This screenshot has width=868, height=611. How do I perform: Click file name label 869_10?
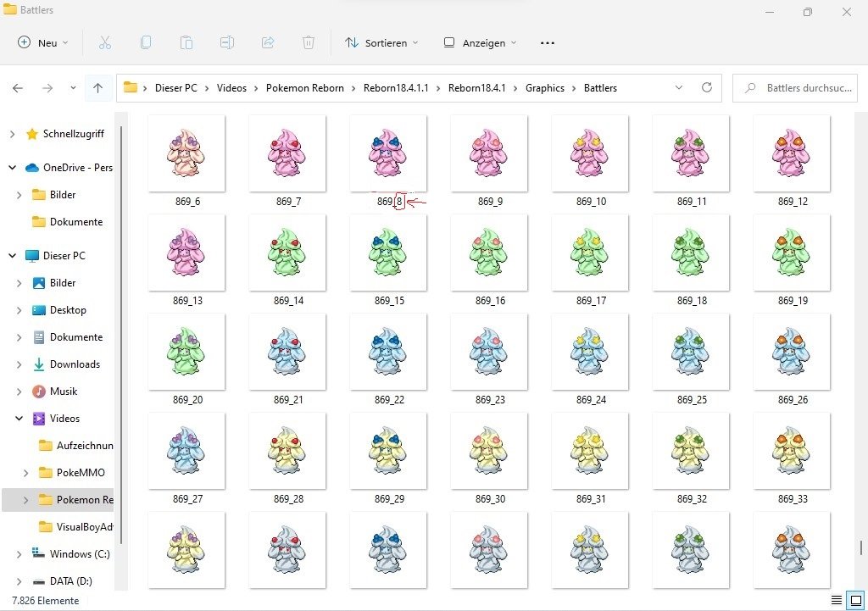(591, 202)
